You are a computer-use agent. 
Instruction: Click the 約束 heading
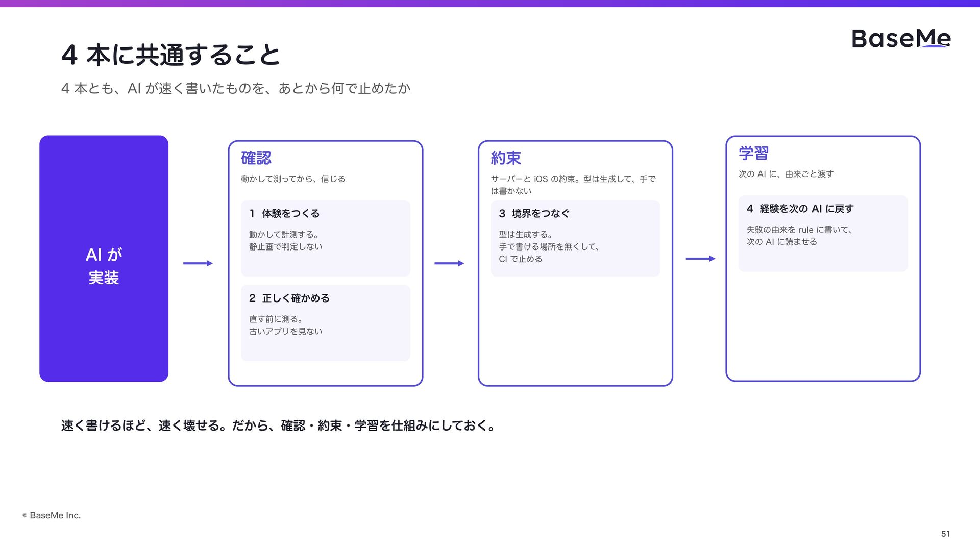point(506,158)
